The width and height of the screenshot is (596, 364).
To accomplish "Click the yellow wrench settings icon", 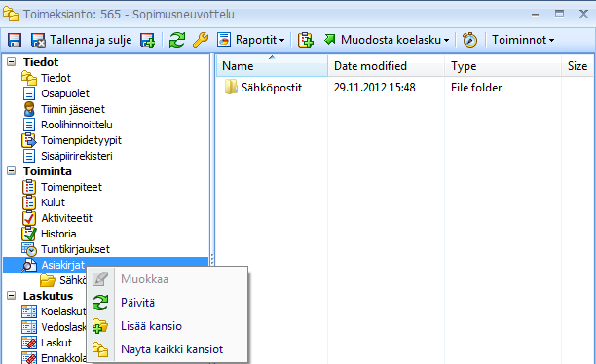I will (x=201, y=40).
